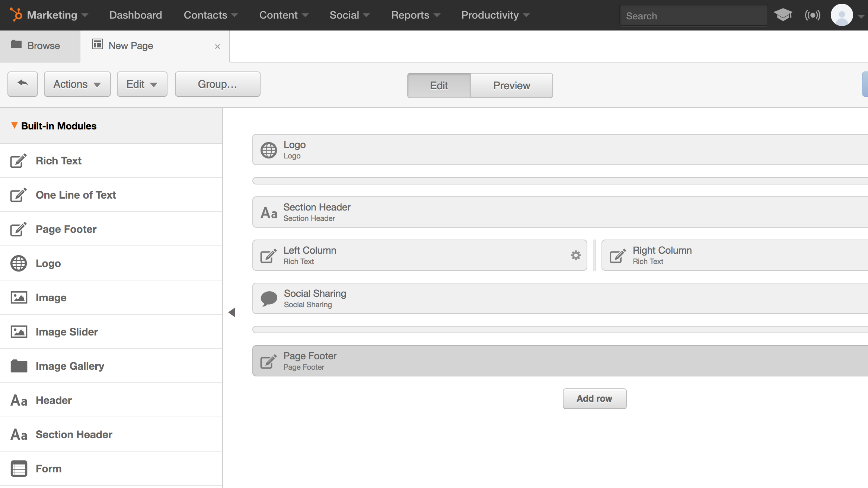Screen dimensions: 868x488
Task: Select the Form module icon
Action: (x=18, y=468)
